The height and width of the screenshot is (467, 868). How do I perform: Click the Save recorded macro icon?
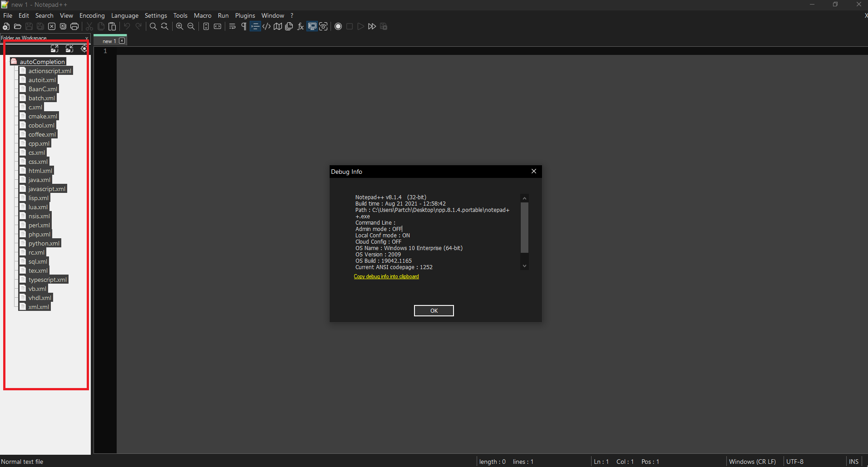point(384,26)
